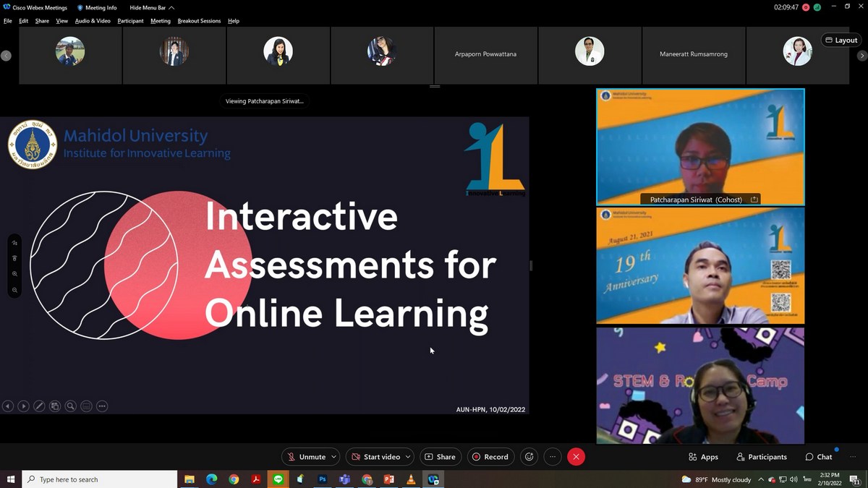Open the slideshow magnifier zoom tool
Screen dimensions: 868x488
[71, 406]
